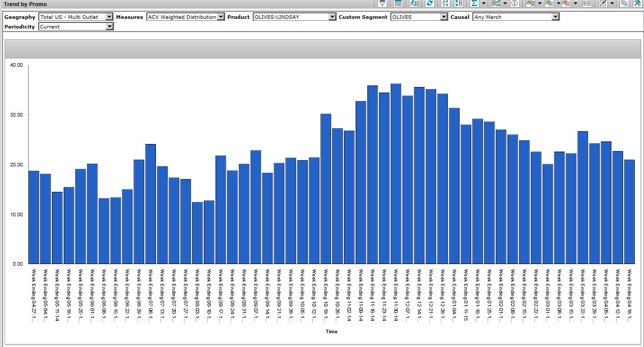Click the copy pages icon
The image size is (644, 347).
(x=625, y=4)
